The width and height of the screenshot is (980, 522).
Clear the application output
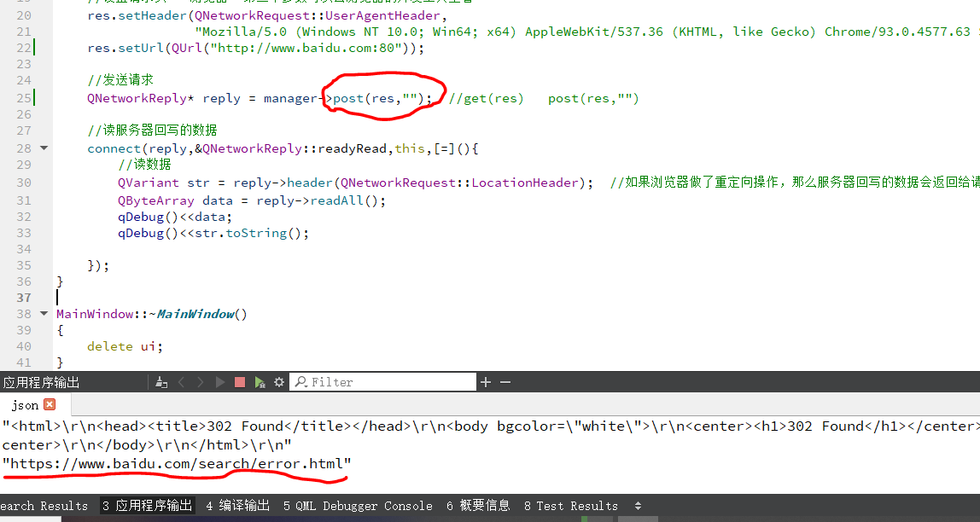[x=161, y=382]
